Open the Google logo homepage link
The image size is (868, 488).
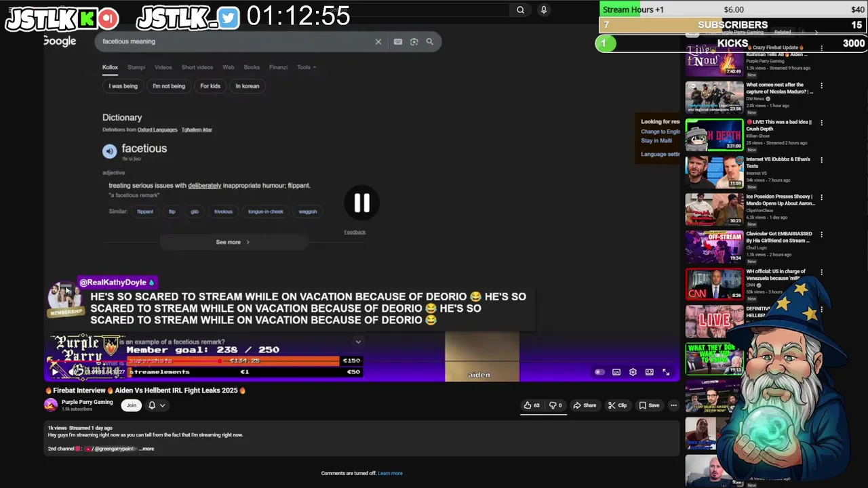click(60, 41)
